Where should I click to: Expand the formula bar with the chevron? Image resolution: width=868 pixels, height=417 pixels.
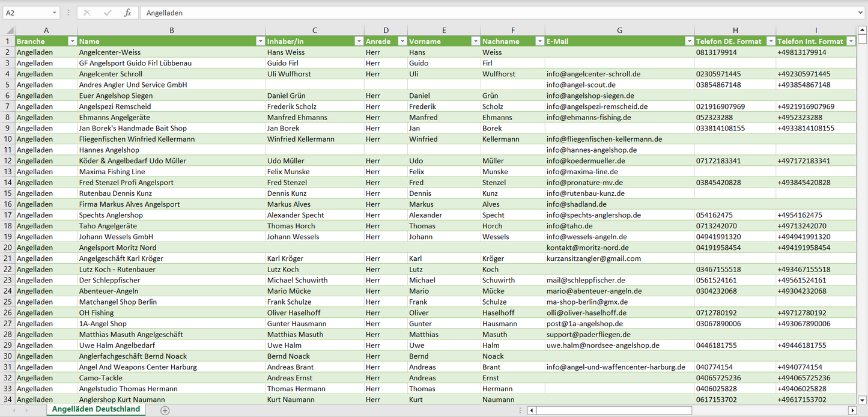[x=861, y=13]
